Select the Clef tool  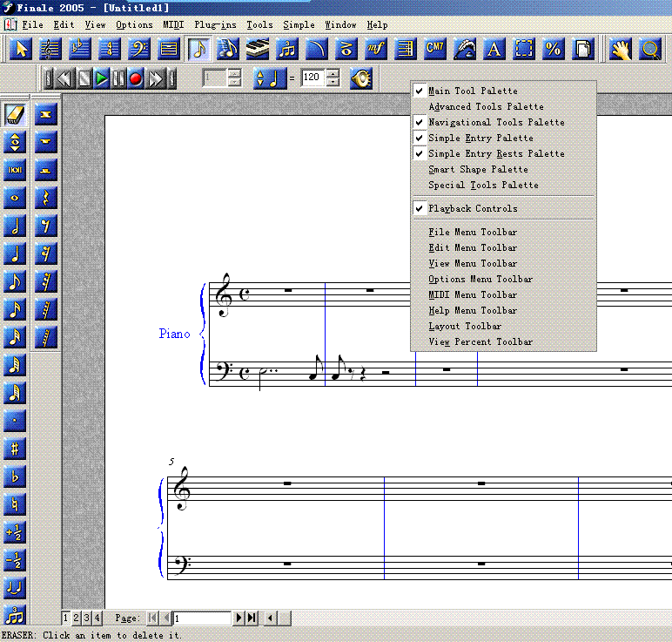(x=139, y=49)
